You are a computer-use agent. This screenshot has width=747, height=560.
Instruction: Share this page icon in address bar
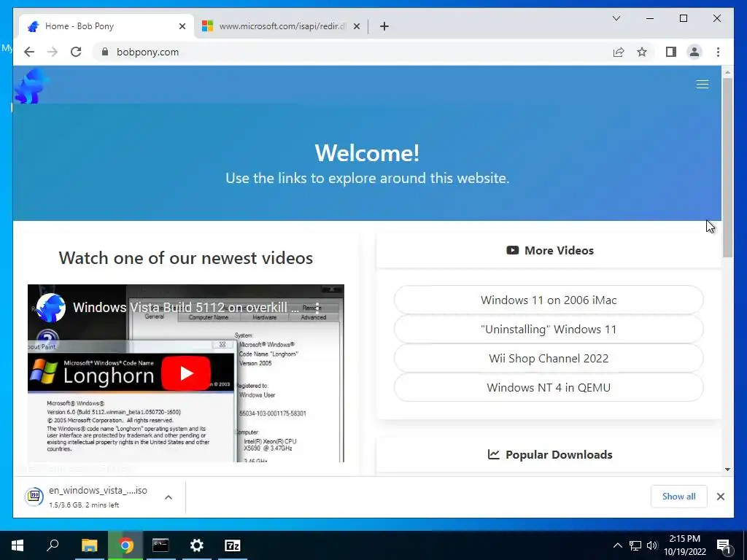619,52
